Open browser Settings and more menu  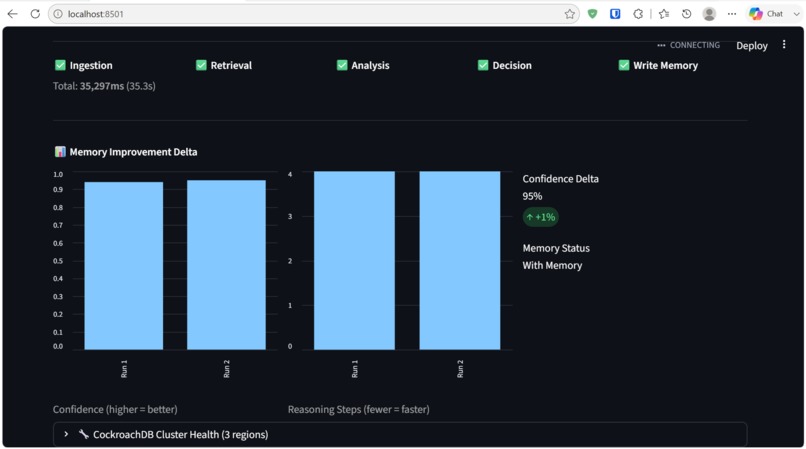coord(732,14)
